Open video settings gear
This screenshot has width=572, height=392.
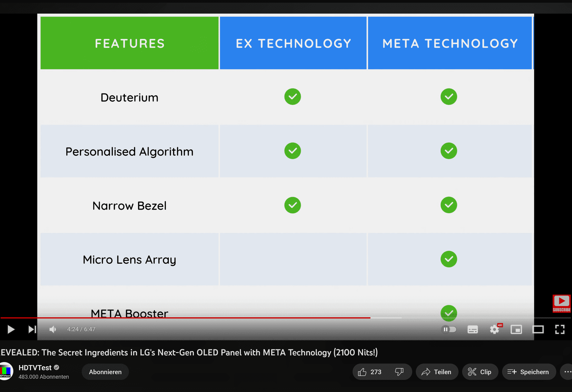(x=495, y=329)
